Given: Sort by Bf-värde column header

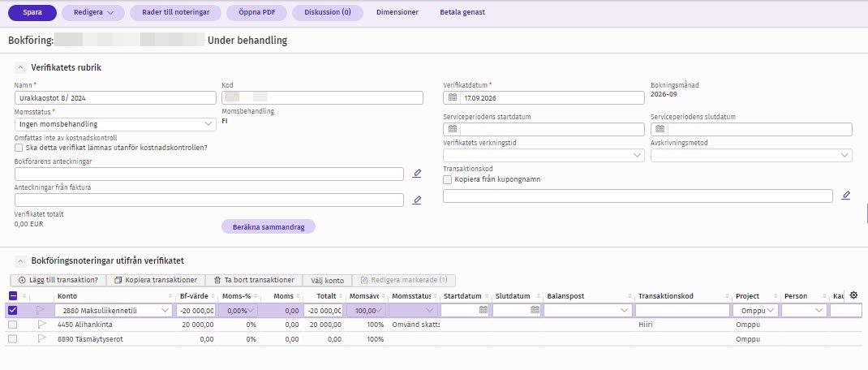Looking at the screenshot, I should (x=194, y=296).
